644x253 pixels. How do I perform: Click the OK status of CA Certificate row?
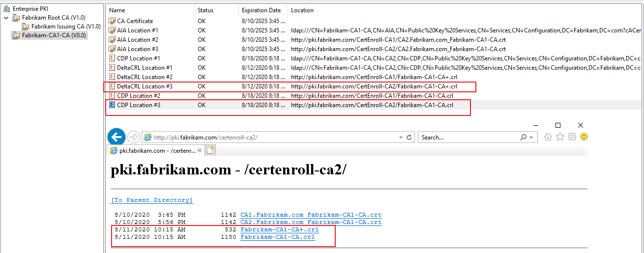pos(202,21)
